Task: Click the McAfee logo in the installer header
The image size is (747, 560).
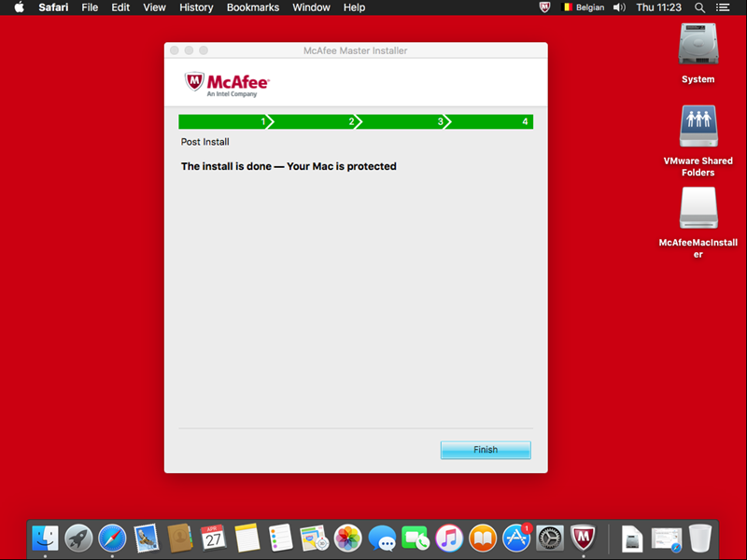Action: pos(227,84)
